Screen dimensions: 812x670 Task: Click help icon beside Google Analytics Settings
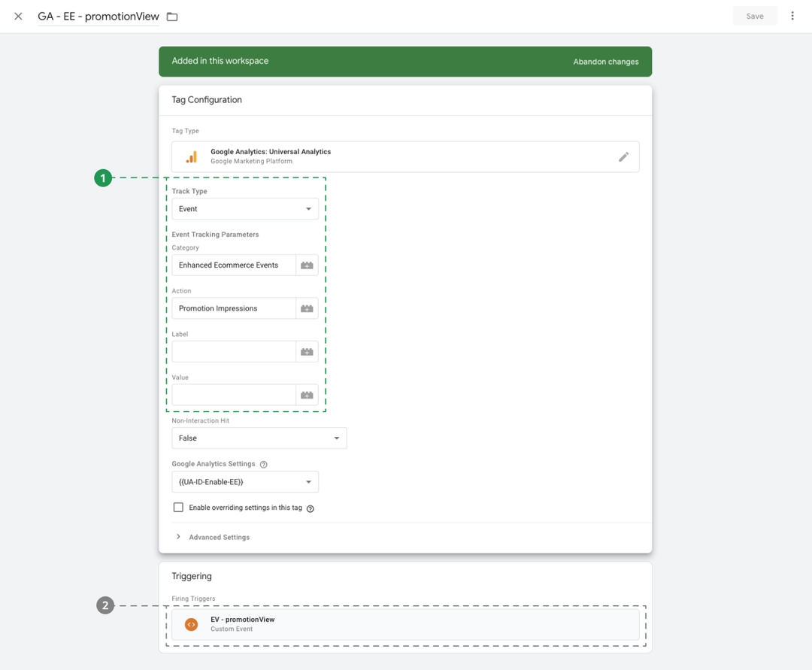click(x=264, y=465)
